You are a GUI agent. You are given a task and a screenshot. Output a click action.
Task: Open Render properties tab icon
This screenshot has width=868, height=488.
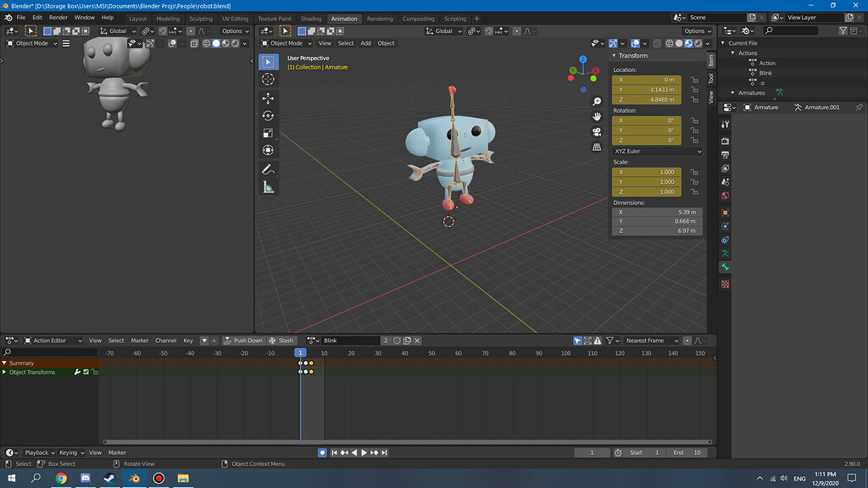click(726, 141)
